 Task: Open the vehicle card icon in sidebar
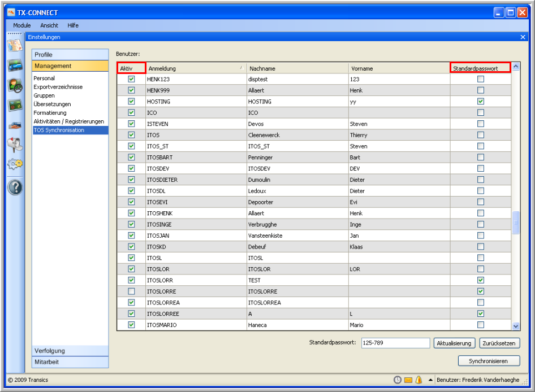click(x=15, y=65)
